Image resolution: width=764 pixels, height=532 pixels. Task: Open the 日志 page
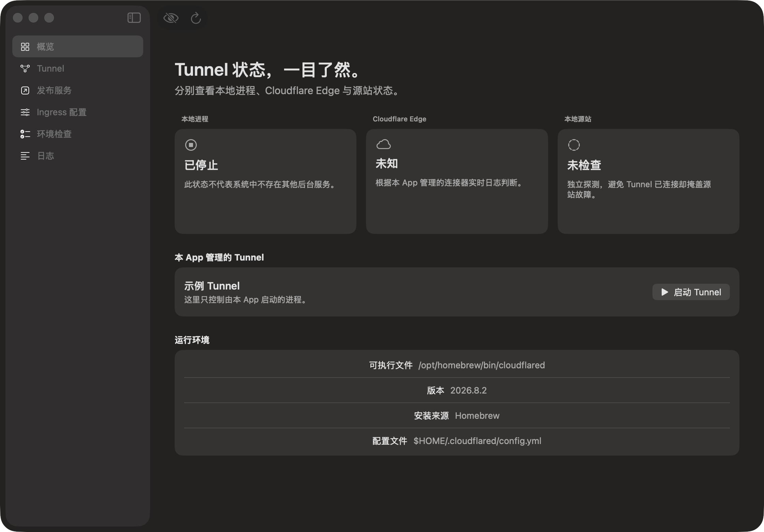(78, 156)
